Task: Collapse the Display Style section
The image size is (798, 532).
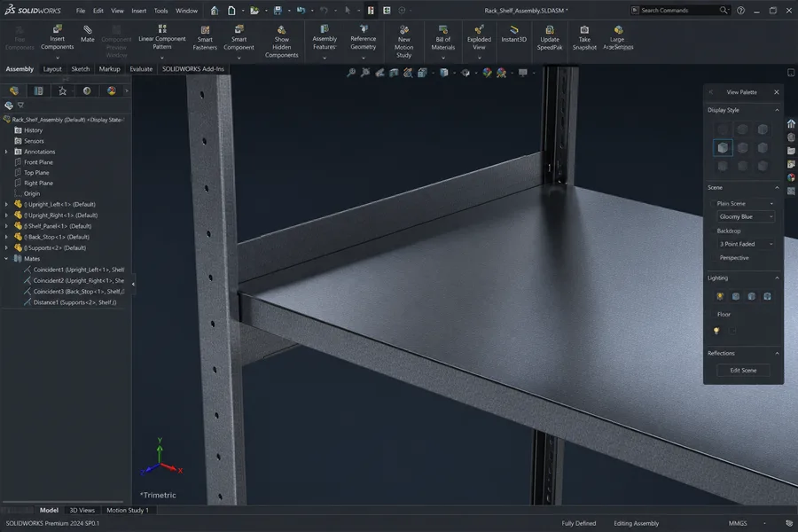Action: tap(777, 110)
